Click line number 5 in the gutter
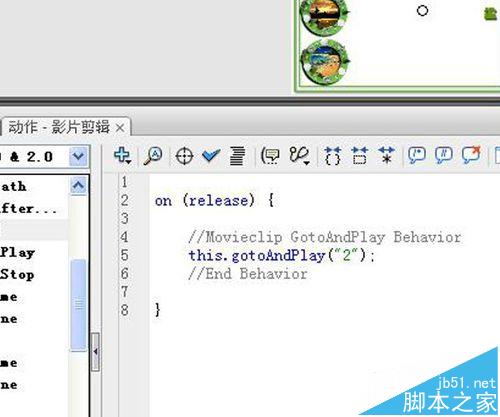 point(125,255)
